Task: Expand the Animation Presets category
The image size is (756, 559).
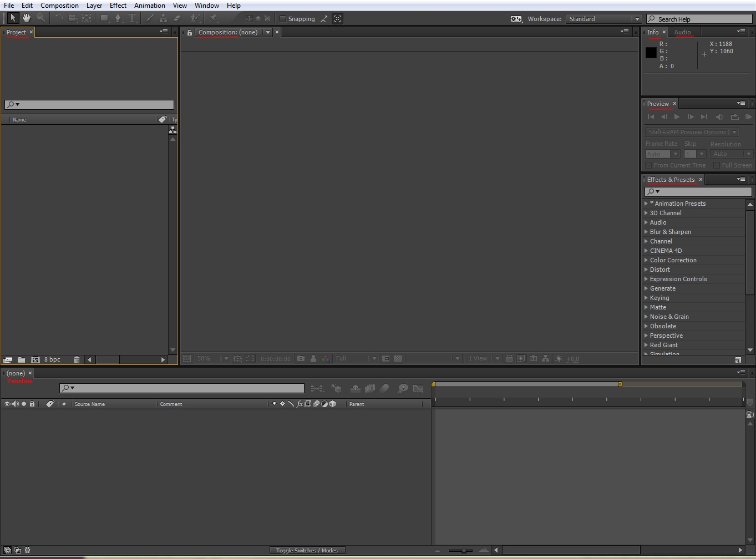Action: coord(646,204)
